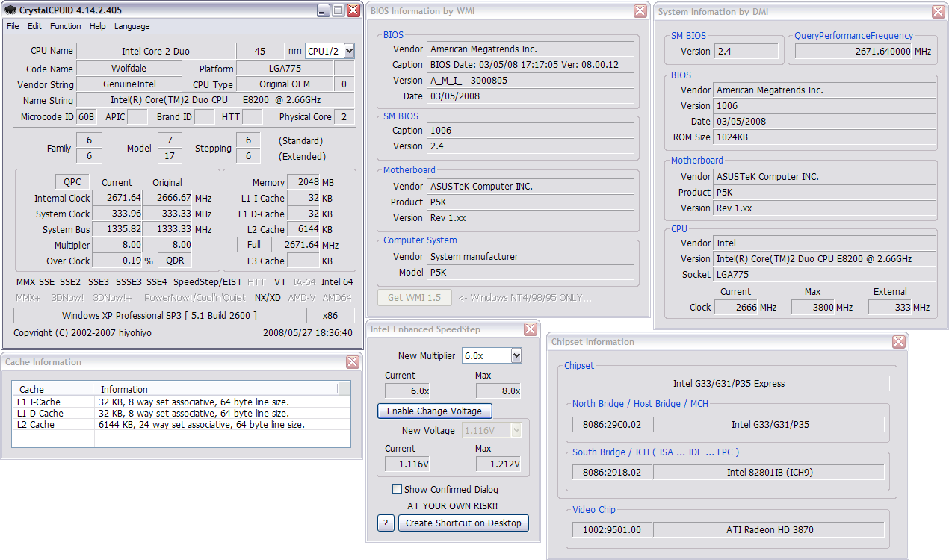The width and height of the screenshot is (949, 560).
Task: Select the L2 Cache row in list
Action: pyautogui.click(x=181, y=424)
